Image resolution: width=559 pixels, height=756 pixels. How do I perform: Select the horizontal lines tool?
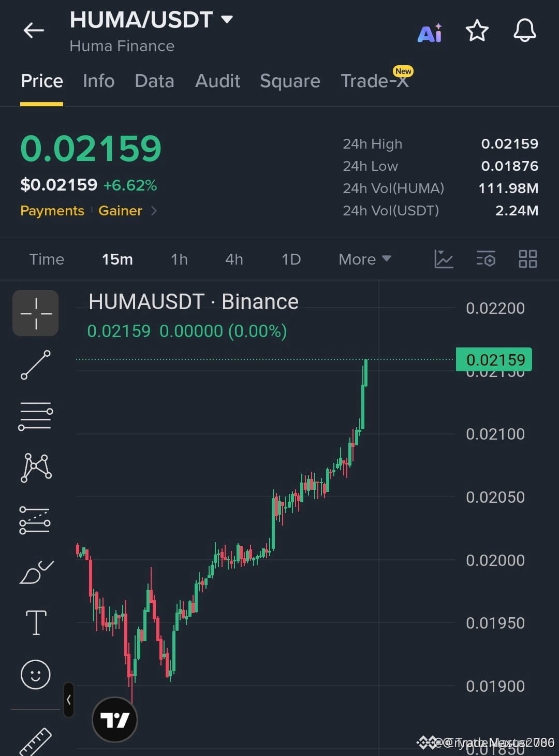36,416
